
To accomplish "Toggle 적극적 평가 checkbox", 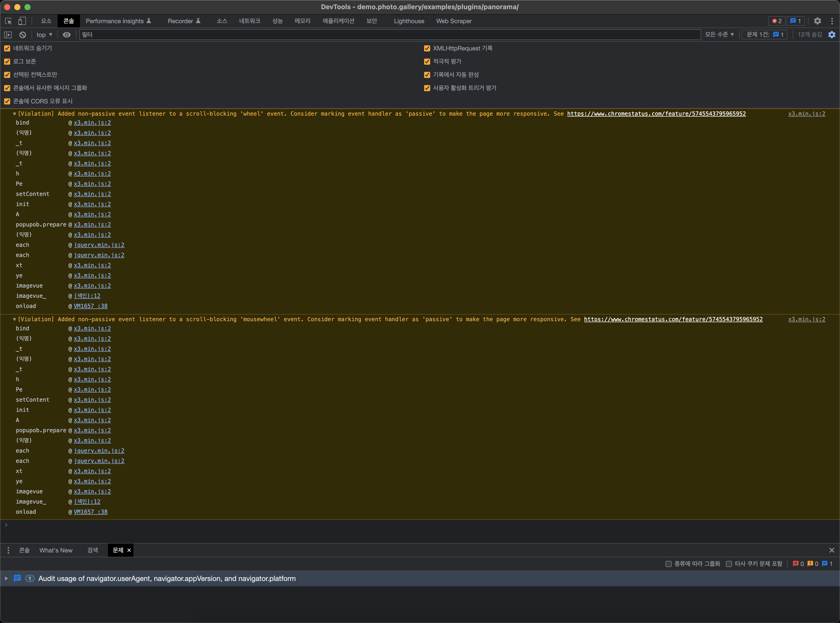I will pyautogui.click(x=427, y=61).
